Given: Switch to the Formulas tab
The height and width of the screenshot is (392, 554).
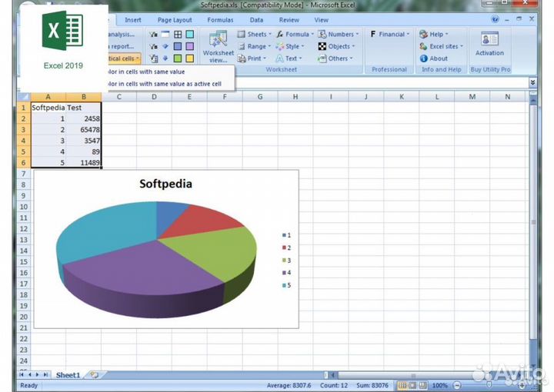Looking at the screenshot, I should click(x=220, y=20).
